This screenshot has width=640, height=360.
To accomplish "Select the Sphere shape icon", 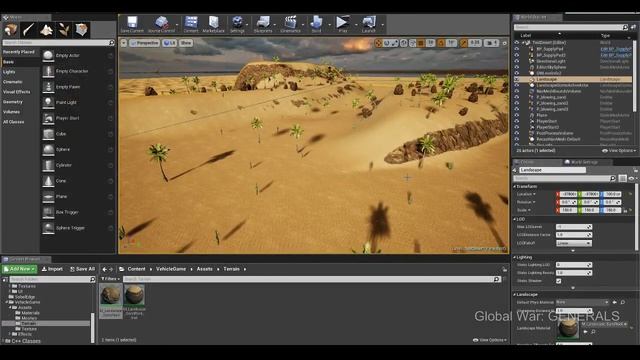I will coord(48,150).
